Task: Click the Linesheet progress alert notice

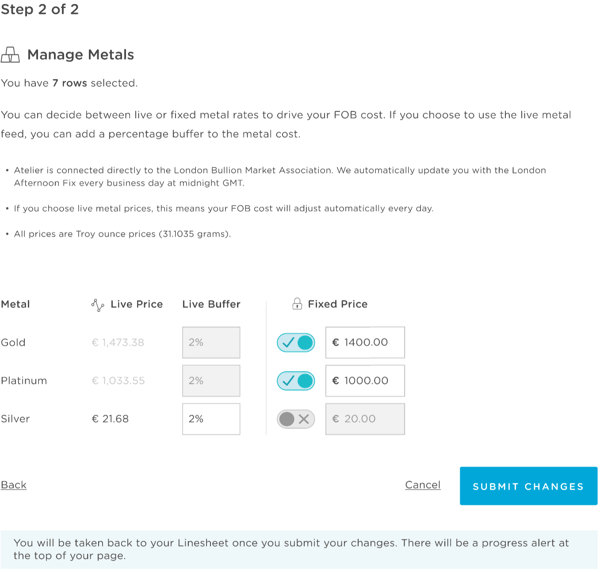Action: (x=299, y=549)
